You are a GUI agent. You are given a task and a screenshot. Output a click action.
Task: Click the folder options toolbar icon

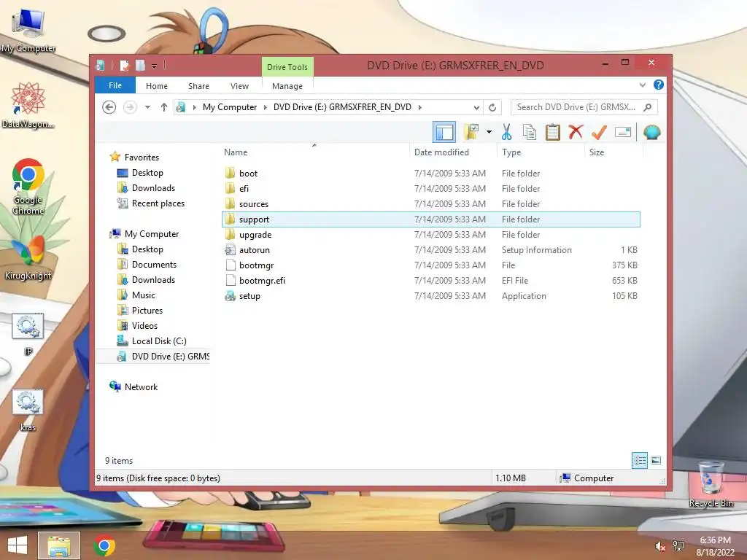pyautogui.click(x=471, y=132)
